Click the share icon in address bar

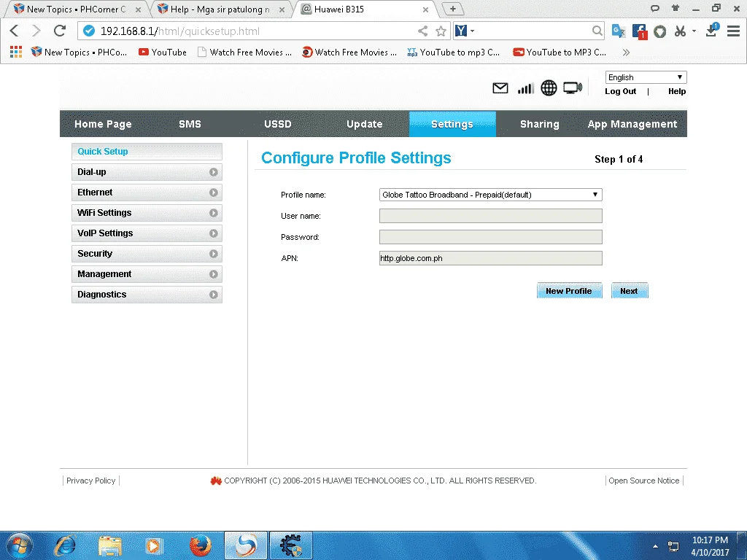(422, 31)
